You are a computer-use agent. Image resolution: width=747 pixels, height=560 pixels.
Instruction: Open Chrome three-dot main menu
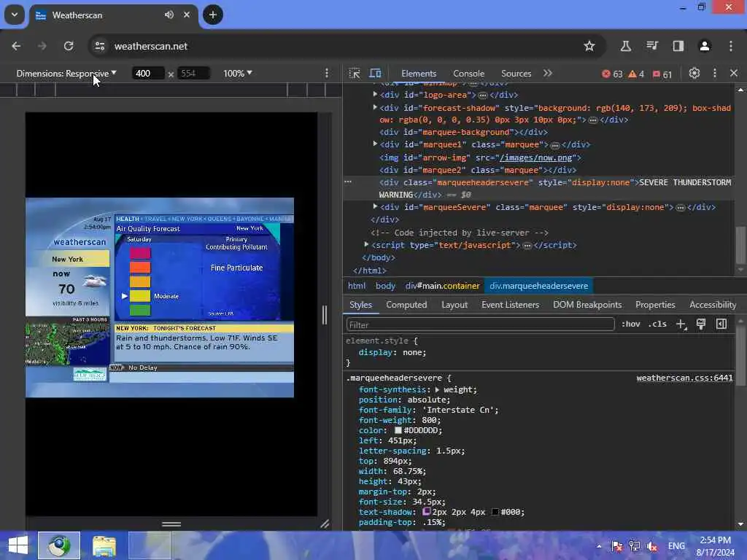[x=731, y=46]
